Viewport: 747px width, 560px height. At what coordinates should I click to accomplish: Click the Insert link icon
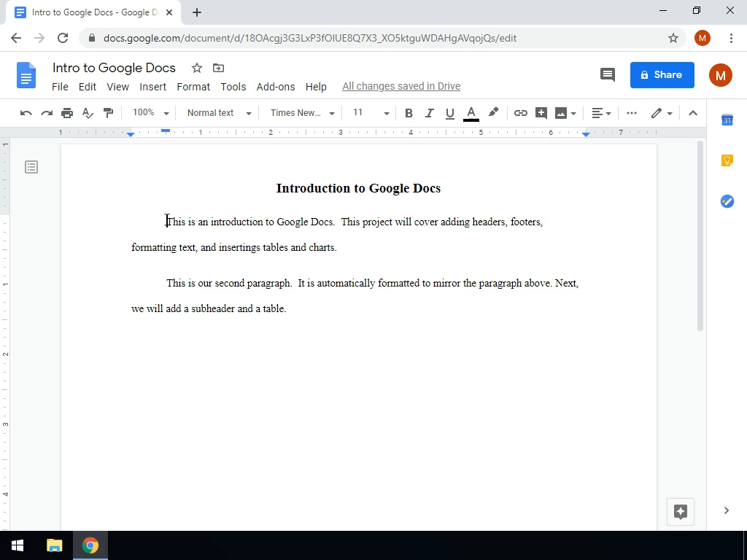point(520,113)
